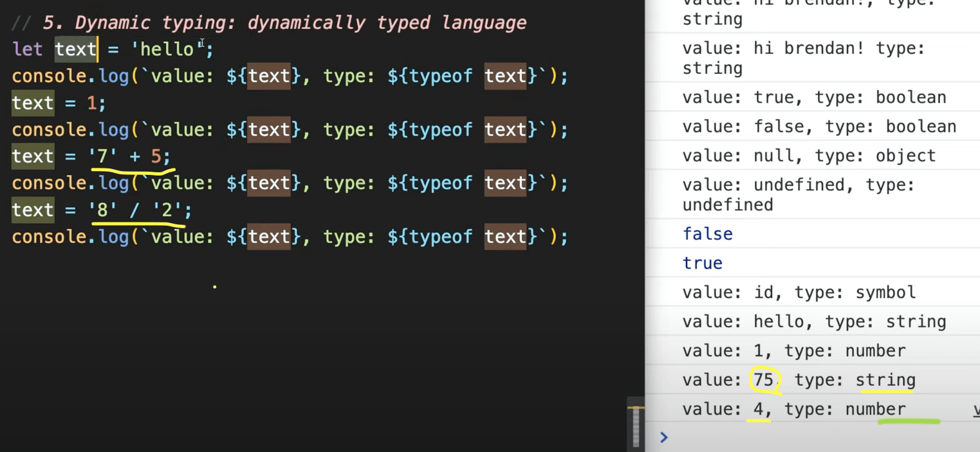Click console output 'value: id, type: symbol'
Screen dimensions: 980x452
799,293
